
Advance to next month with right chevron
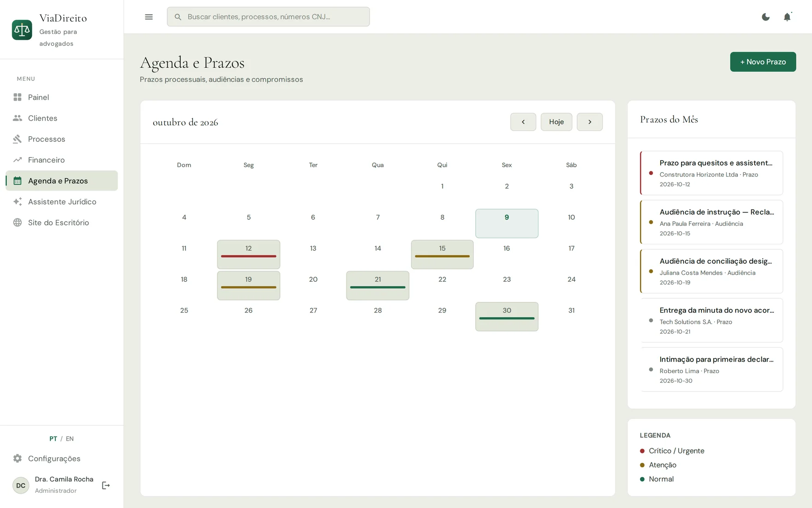coord(590,122)
